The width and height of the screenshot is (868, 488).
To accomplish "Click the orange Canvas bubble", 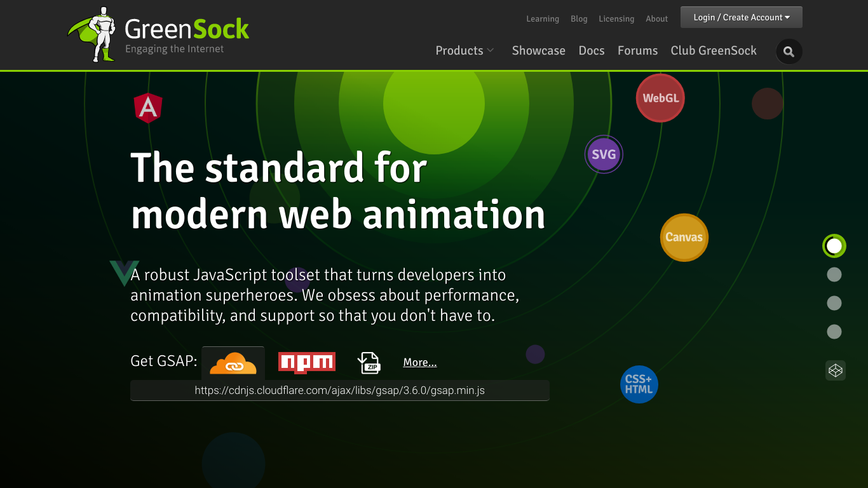I will 684,237.
